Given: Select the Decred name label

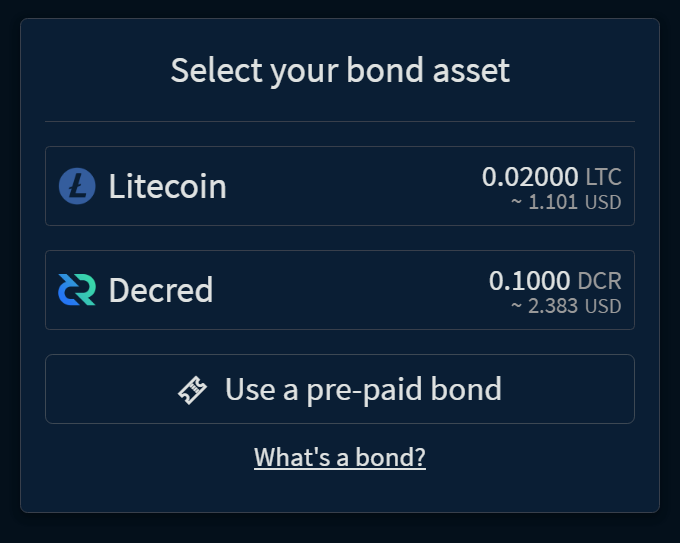Looking at the screenshot, I should (x=160, y=290).
